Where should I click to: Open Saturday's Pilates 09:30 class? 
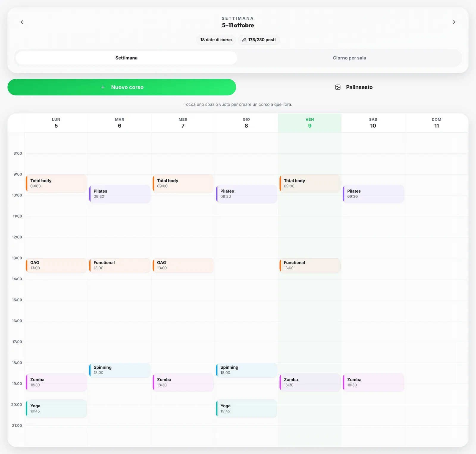pyautogui.click(x=373, y=194)
